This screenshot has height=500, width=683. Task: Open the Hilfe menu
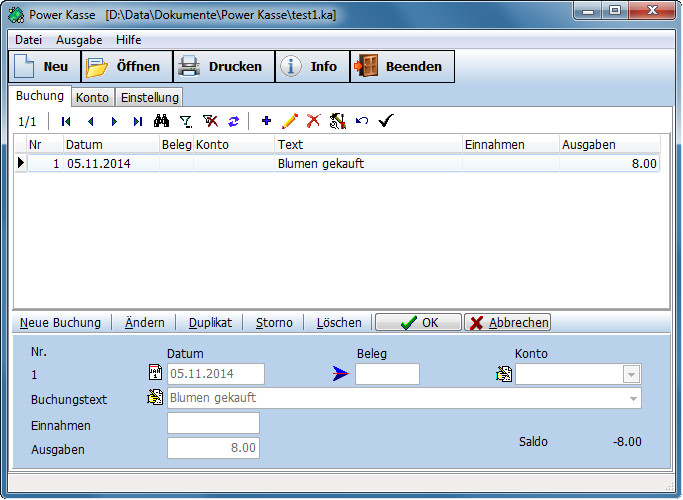[x=128, y=40]
